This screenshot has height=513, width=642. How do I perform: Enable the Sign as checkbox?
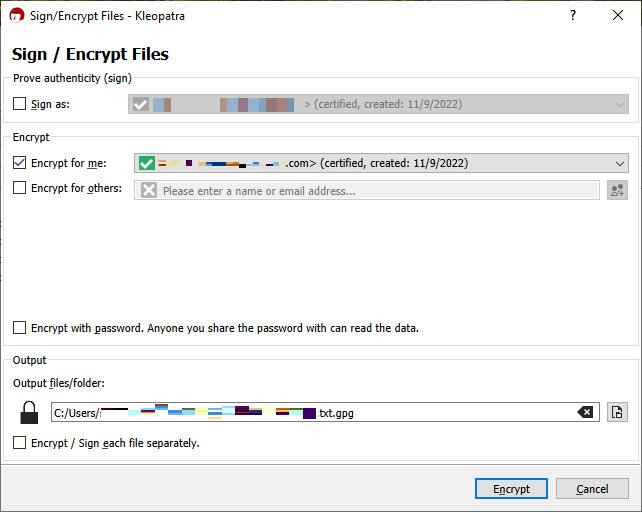pos(20,103)
